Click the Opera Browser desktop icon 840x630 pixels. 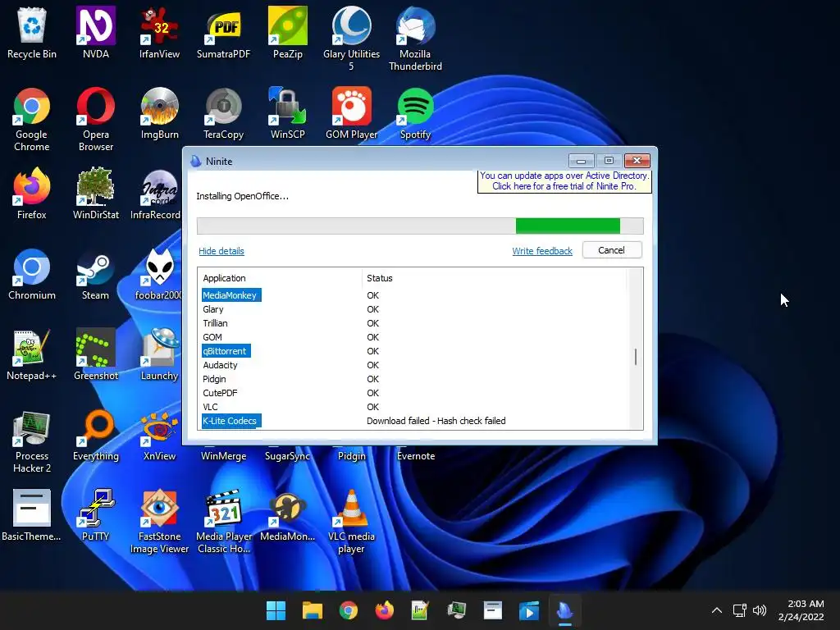coord(96,119)
